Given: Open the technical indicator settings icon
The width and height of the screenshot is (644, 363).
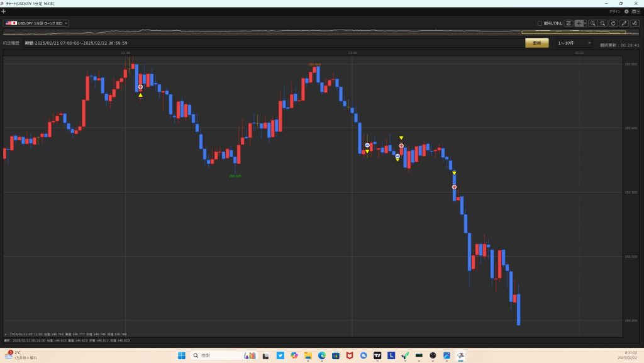Looking at the screenshot, I should point(635,23).
